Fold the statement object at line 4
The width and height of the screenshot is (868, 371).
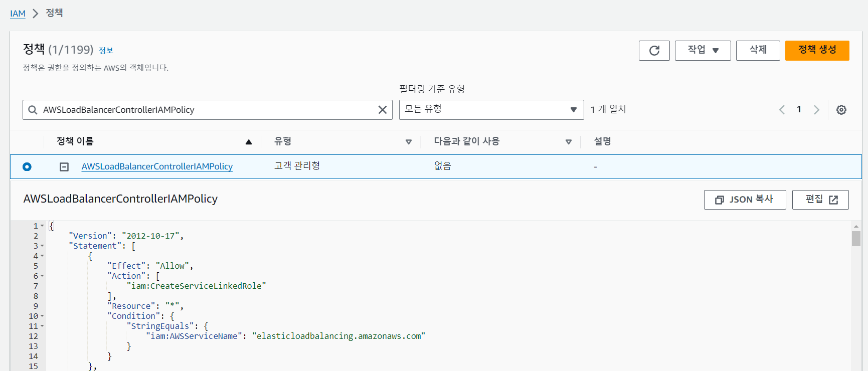pos(42,256)
